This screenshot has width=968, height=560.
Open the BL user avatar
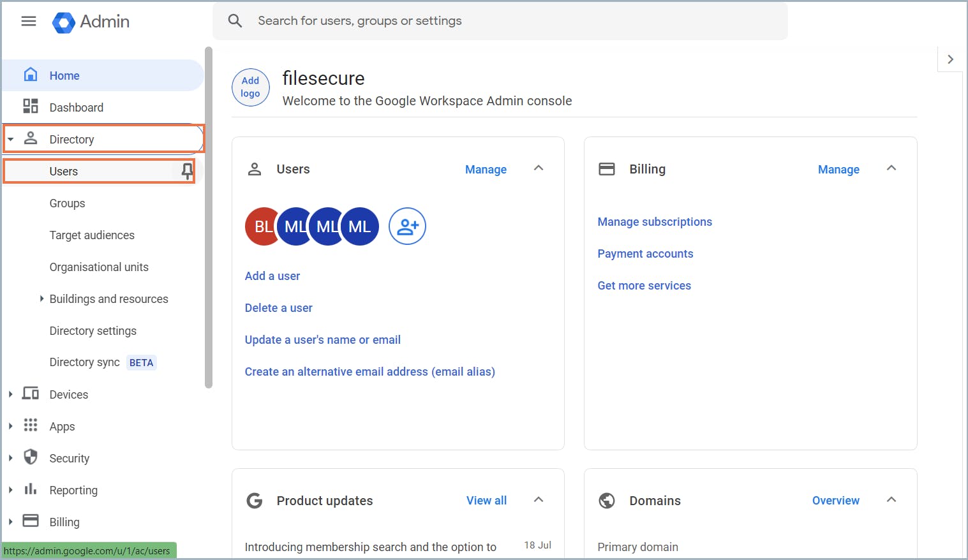[262, 226]
